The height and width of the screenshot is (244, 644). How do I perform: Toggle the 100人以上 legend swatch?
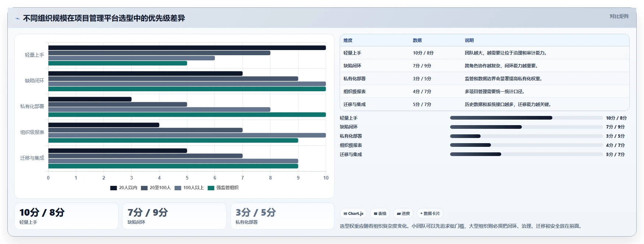pyautogui.click(x=178, y=188)
